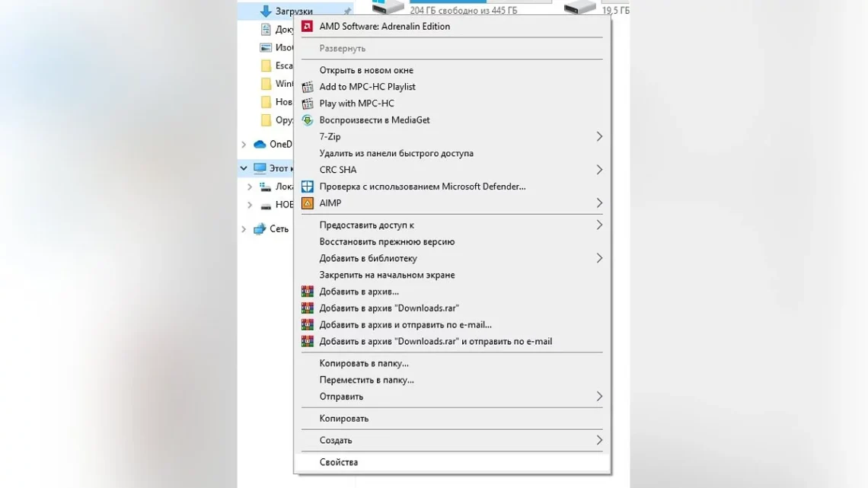Expand the 'Создать' submenu
Screen dimensions: 868x488
[599, 440]
